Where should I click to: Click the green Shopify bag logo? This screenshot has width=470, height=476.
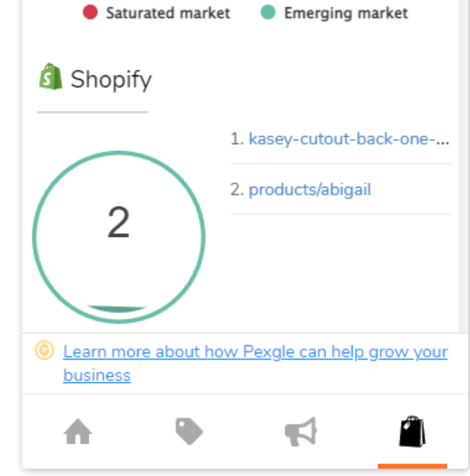click(x=50, y=77)
